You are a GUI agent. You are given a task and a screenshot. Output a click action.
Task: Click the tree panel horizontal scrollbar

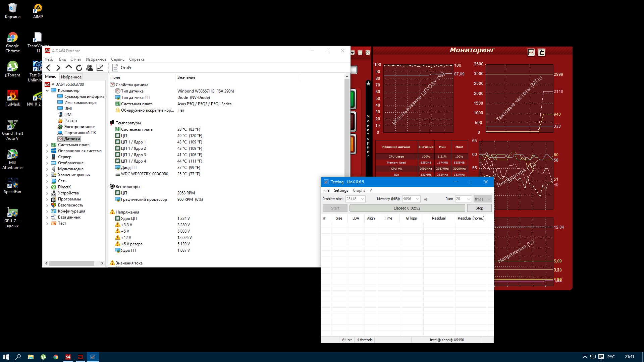point(72,263)
